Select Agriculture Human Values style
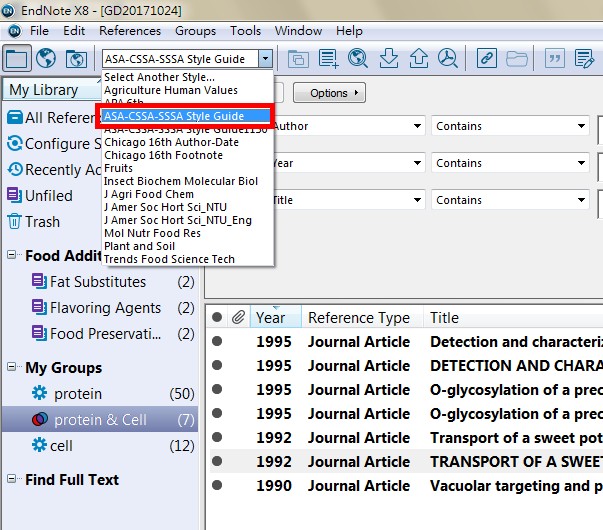 [188, 90]
